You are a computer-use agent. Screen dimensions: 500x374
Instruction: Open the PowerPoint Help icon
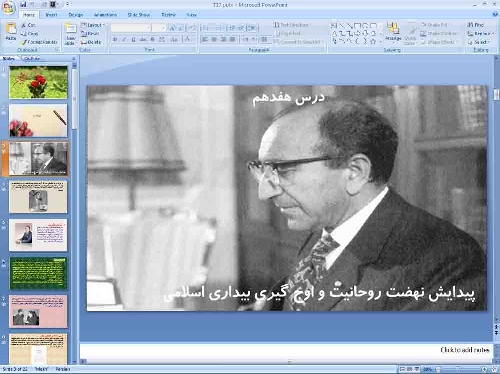(x=494, y=15)
